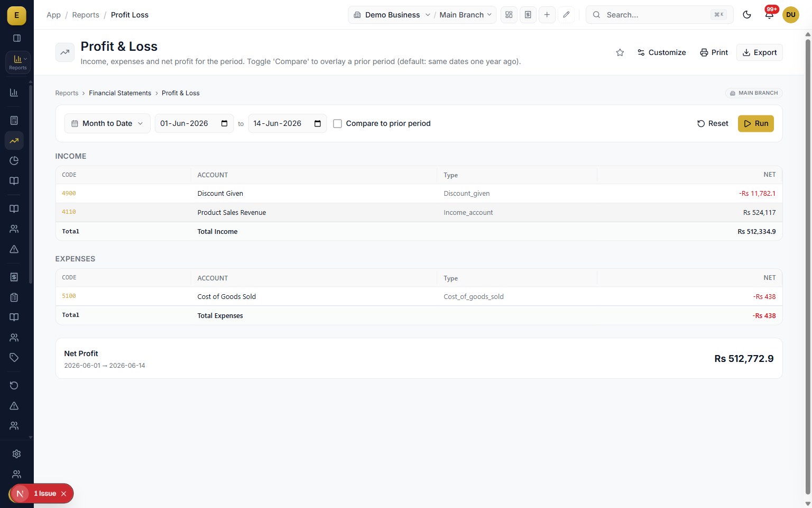Select the Cost of Goods Sold account
Viewport: 812px width, 508px height.
pos(227,297)
